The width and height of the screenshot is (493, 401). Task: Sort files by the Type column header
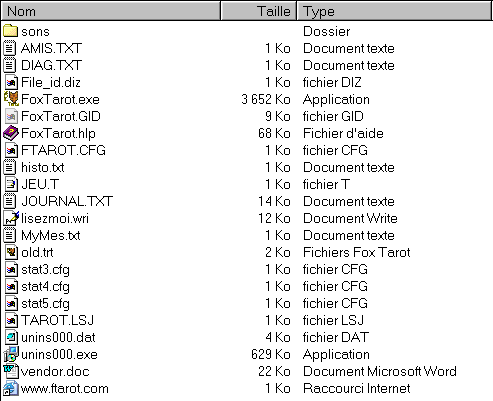click(394, 11)
